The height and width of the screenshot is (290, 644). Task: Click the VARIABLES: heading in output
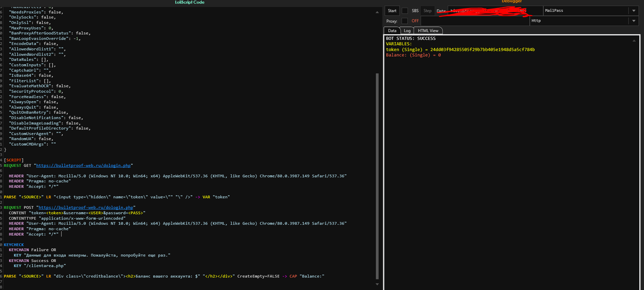click(398, 44)
